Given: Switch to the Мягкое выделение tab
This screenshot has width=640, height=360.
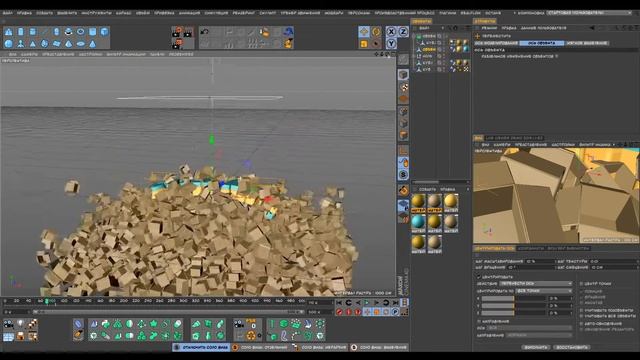Looking at the screenshot, I should pyautogui.click(x=587, y=43).
